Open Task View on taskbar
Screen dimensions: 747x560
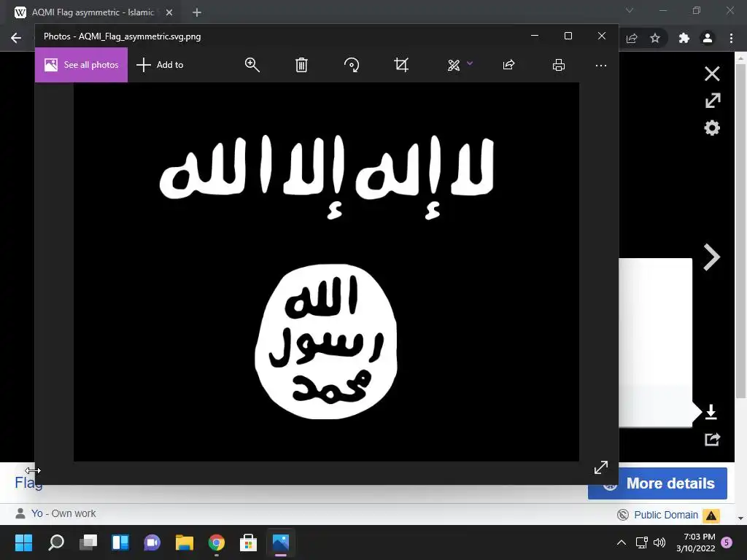tap(88, 542)
